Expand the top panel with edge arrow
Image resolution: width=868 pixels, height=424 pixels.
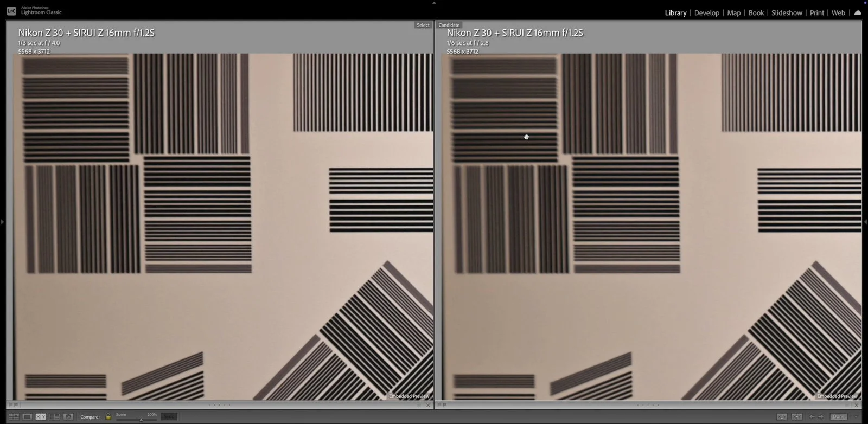point(434,2)
